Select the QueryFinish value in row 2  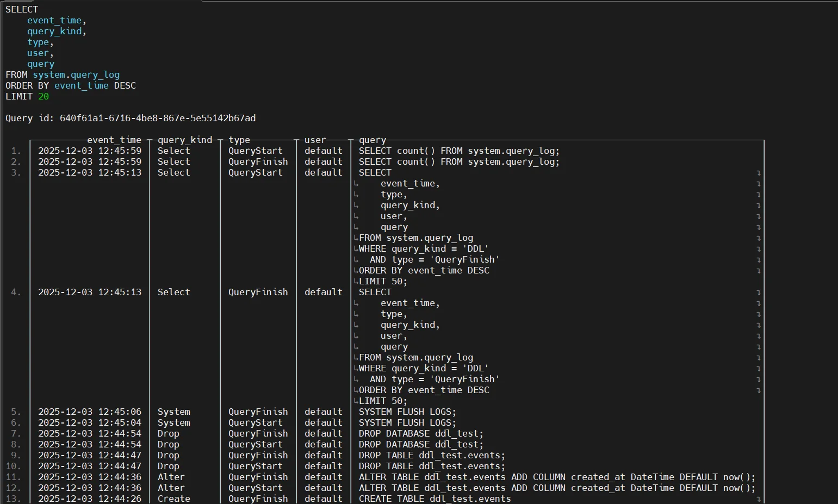[x=258, y=161]
